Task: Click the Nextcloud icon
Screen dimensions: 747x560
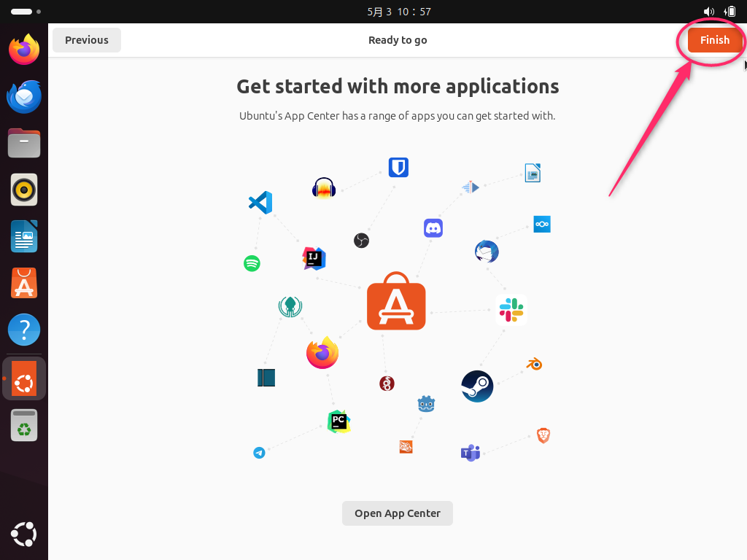Action: click(x=542, y=225)
